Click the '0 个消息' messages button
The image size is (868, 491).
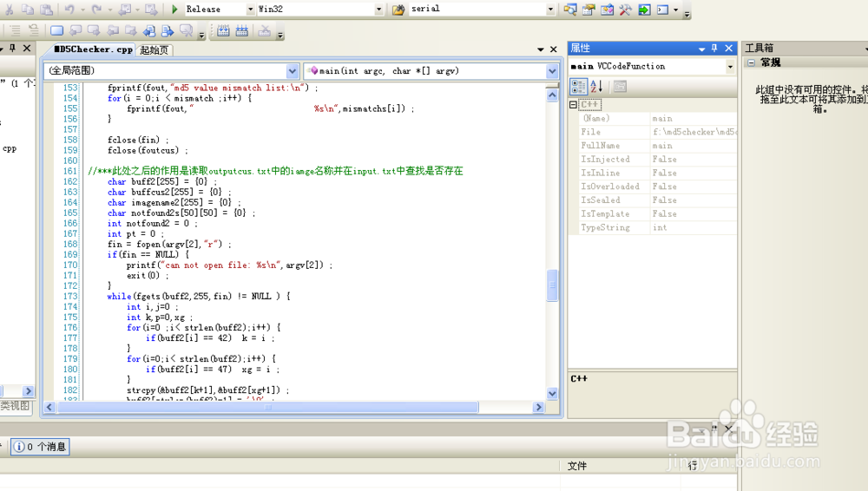click(x=40, y=447)
